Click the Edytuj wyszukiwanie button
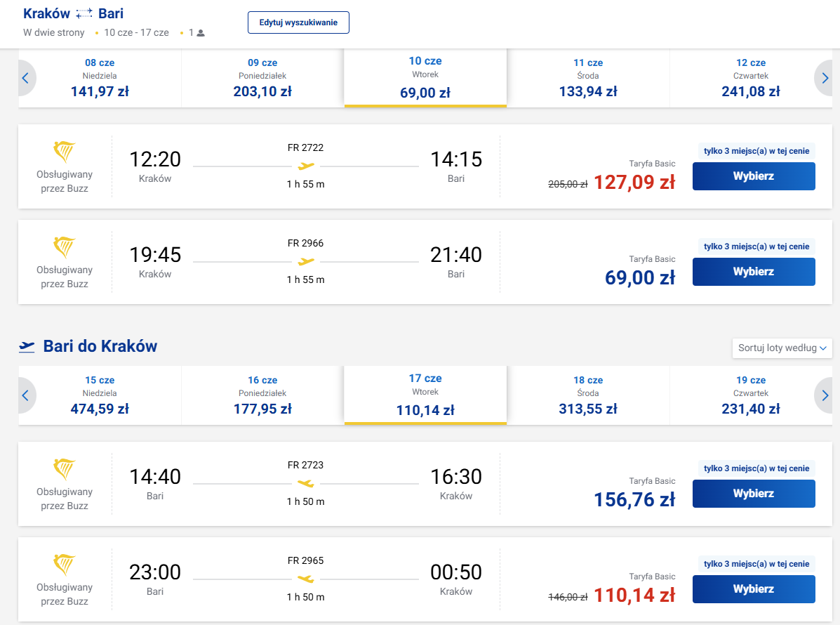This screenshot has width=840, height=625. (x=298, y=22)
